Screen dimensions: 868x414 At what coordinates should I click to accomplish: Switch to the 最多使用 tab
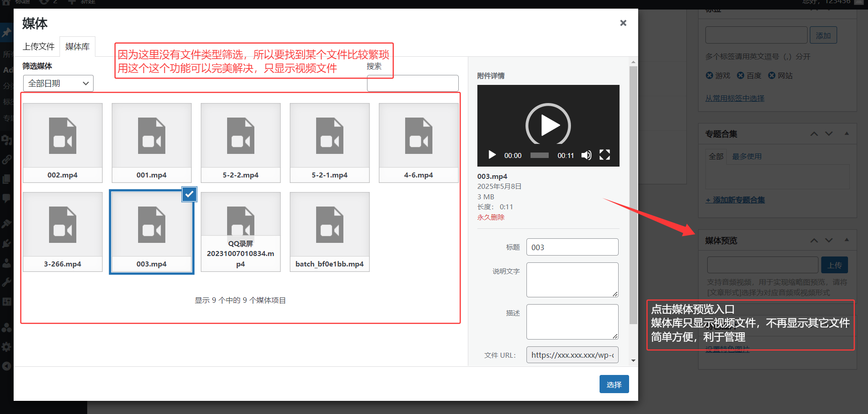[x=747, y=156]
